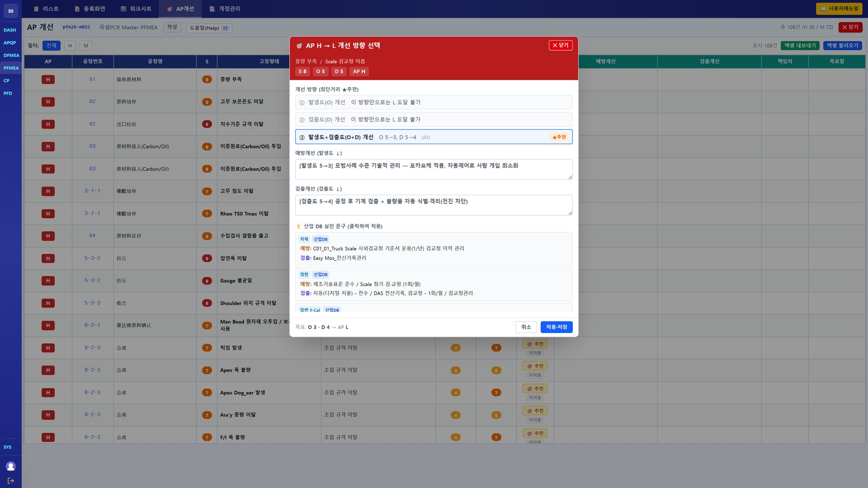Screen dimensions: 868x488
Task: Click the SS logo in the sidebar
Action: (11, 11)
